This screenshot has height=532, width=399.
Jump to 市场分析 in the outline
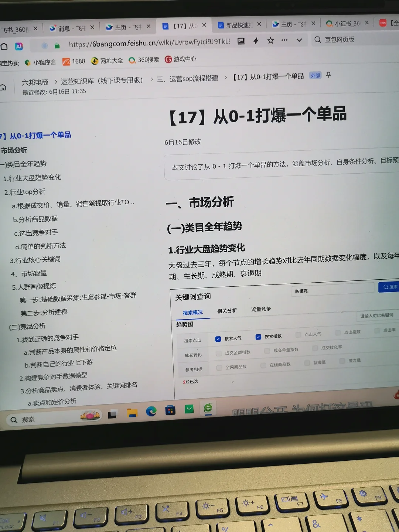point(14,150)
